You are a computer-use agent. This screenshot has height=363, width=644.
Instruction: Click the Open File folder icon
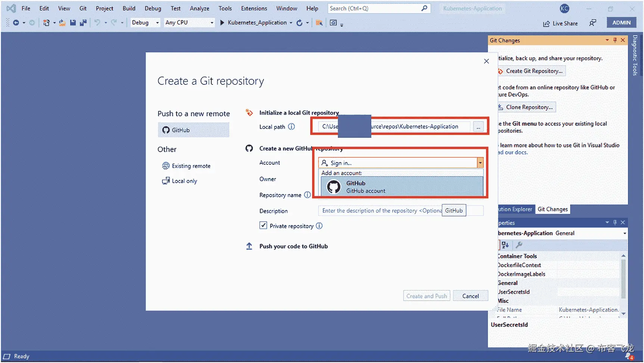[62, 23]
